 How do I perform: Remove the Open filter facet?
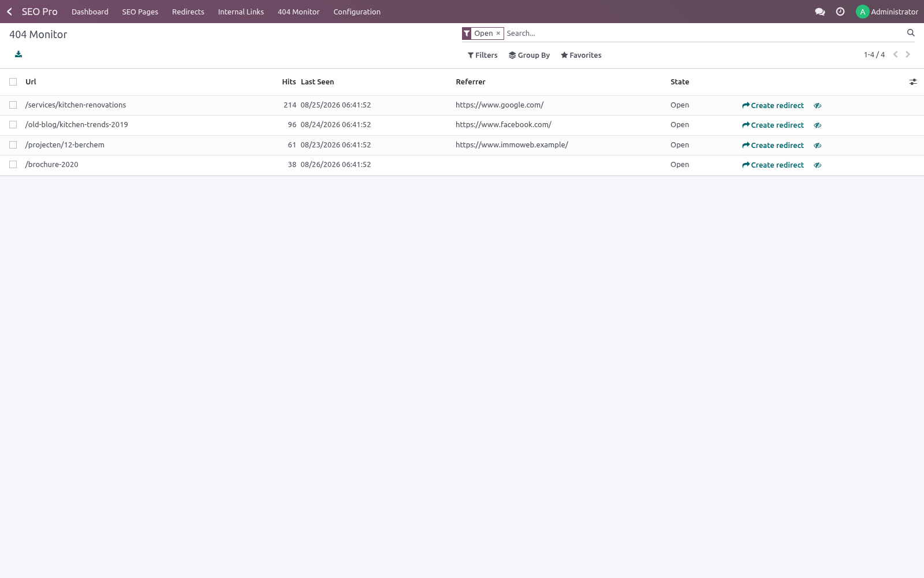[498, 34]
